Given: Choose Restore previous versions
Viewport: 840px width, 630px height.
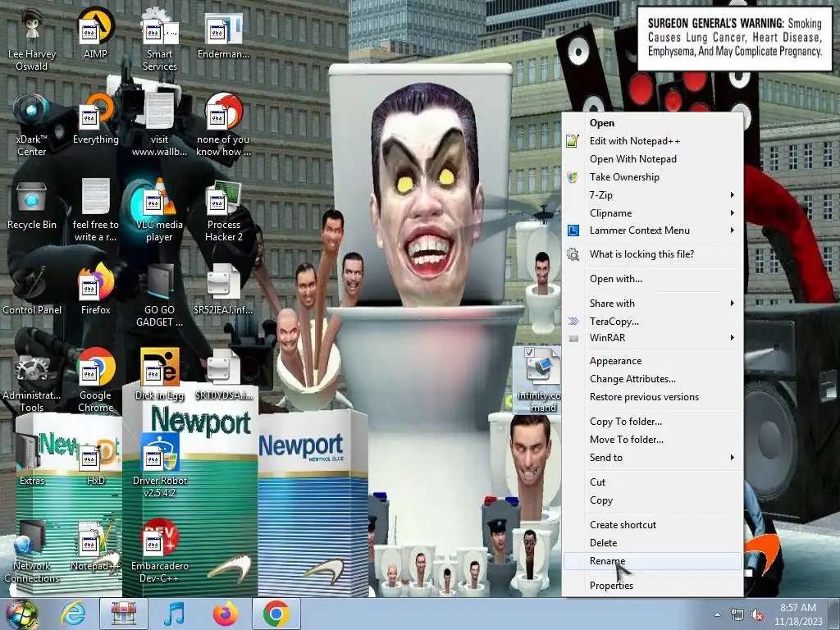Looking at the screenshot, I should point(653,397).
